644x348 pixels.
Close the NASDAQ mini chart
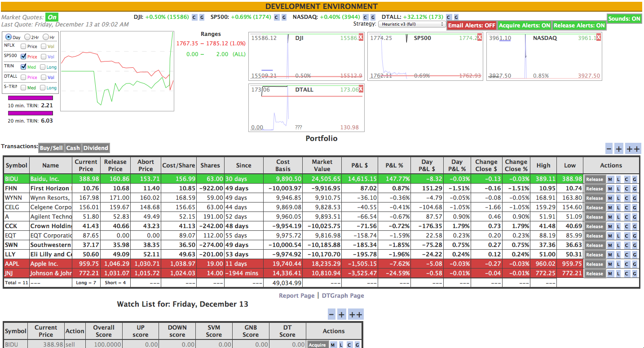599,37
